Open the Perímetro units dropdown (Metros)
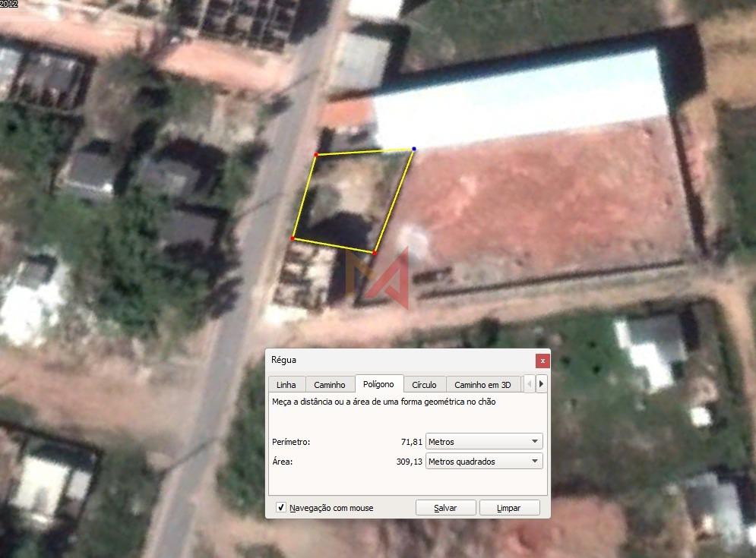This screenshot has height=558, width=756. coord(484,441)
